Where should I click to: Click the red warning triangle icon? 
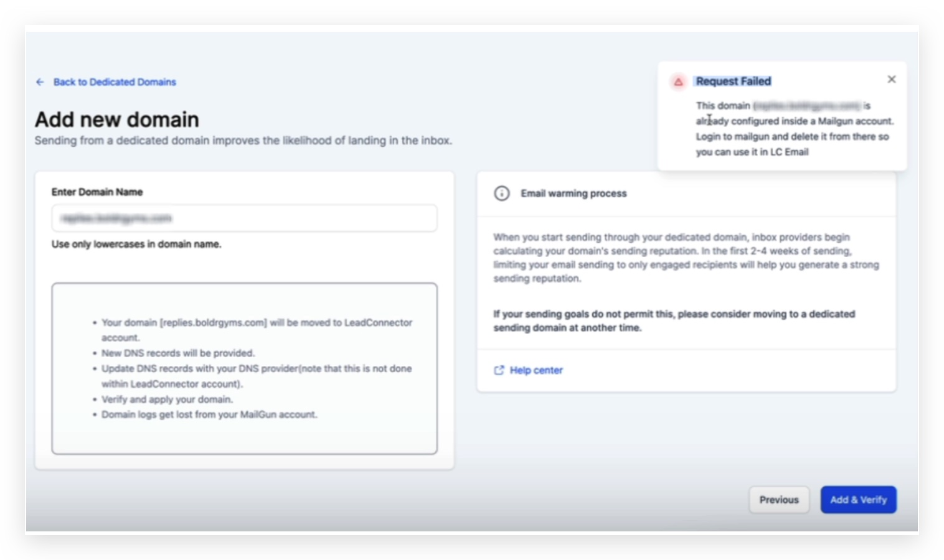678,82
